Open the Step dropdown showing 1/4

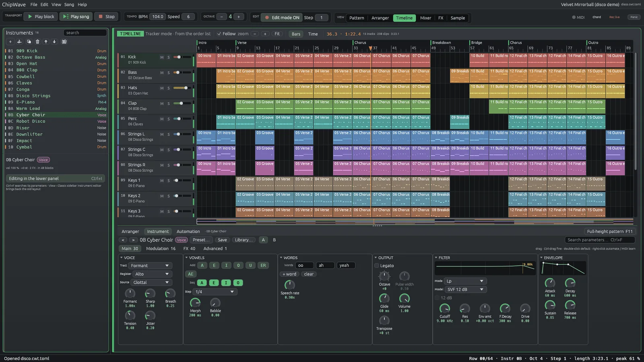pyautogui.click(x=215, y=292)
